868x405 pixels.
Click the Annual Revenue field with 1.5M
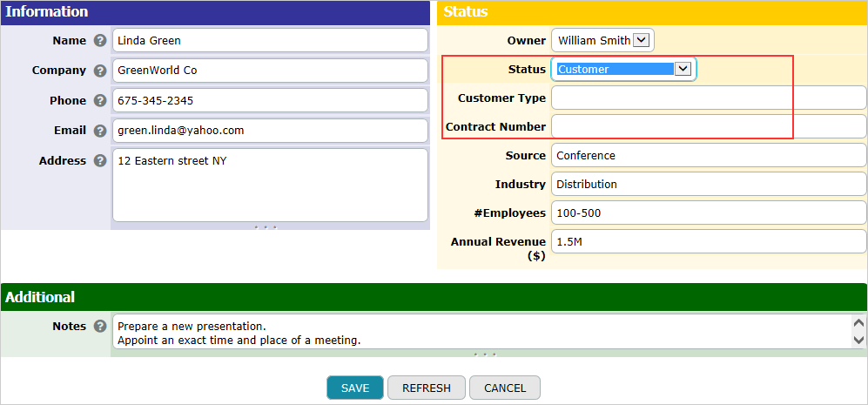709,241
